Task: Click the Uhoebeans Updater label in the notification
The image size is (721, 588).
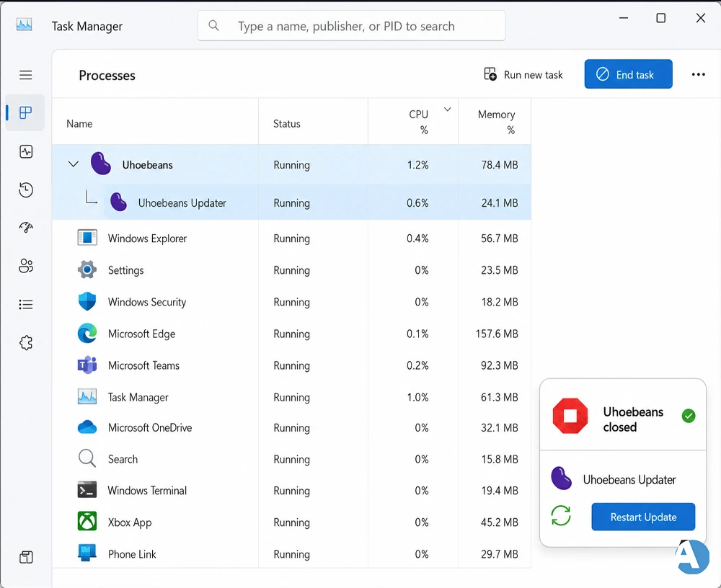Action: coord(629,479)
